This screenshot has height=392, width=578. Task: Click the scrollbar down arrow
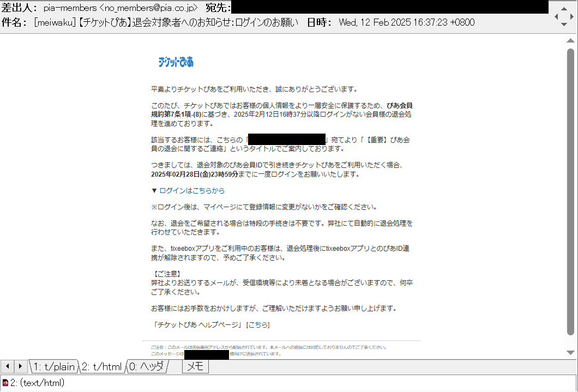(570, 353)
